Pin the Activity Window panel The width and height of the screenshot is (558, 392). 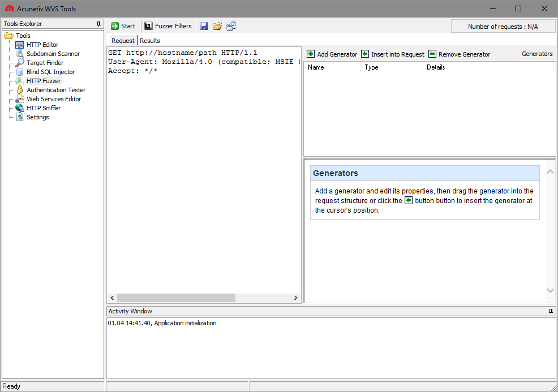[551, 311]
